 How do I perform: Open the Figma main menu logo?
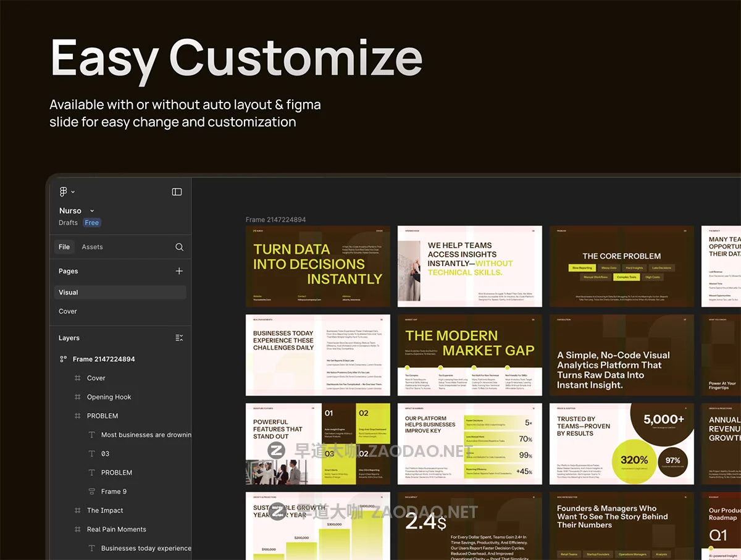coord(63,192)
